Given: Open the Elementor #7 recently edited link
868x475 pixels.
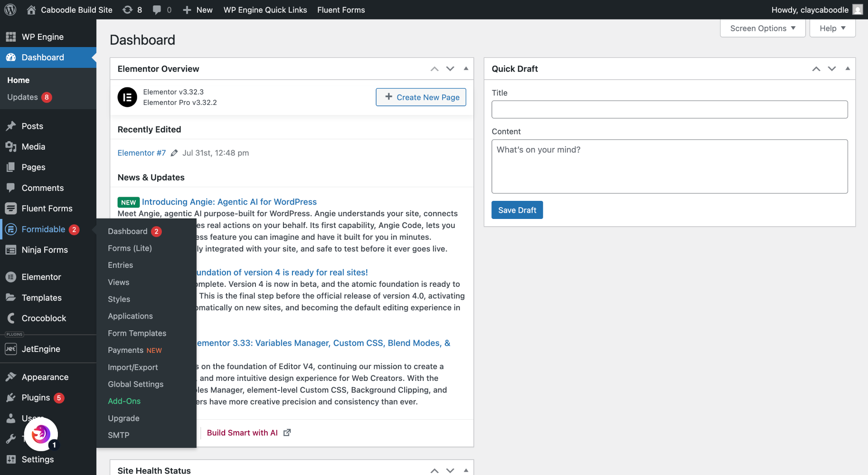Looking at the screenshot, I should point(142,153).
